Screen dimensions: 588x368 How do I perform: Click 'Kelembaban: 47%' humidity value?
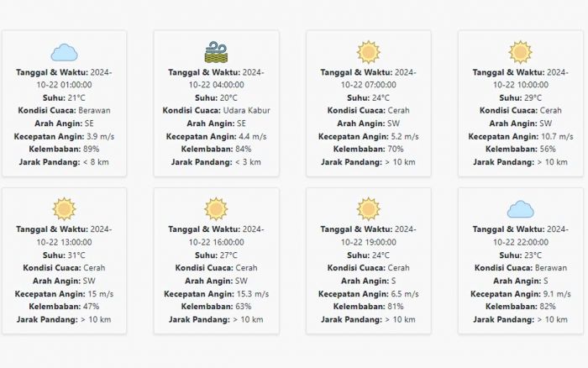[64, 307]
